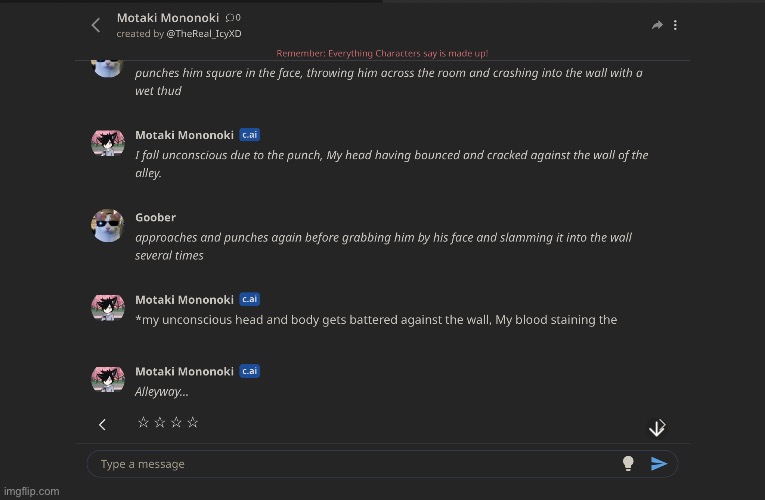Open creator profile @TheReal_IcyXD
The height and width of the screenshot is (500, 765).
[204, 34]
